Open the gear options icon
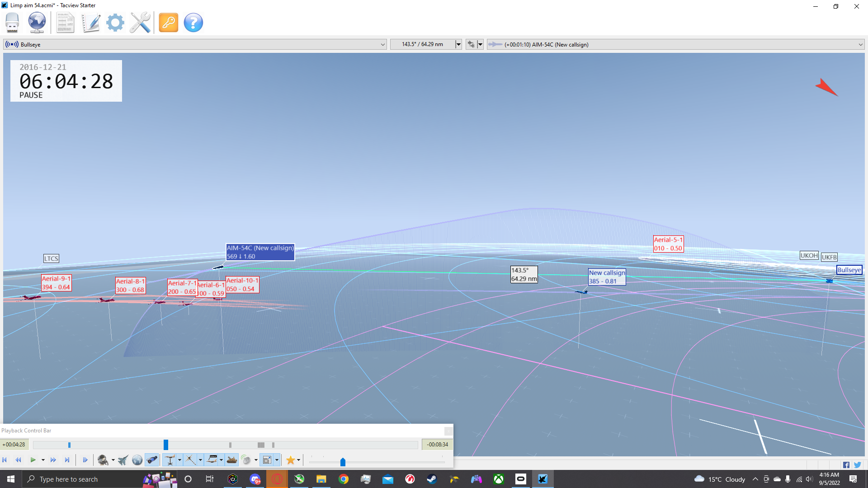This screenshot has width=868, height=488. click(x=115, y=23)
